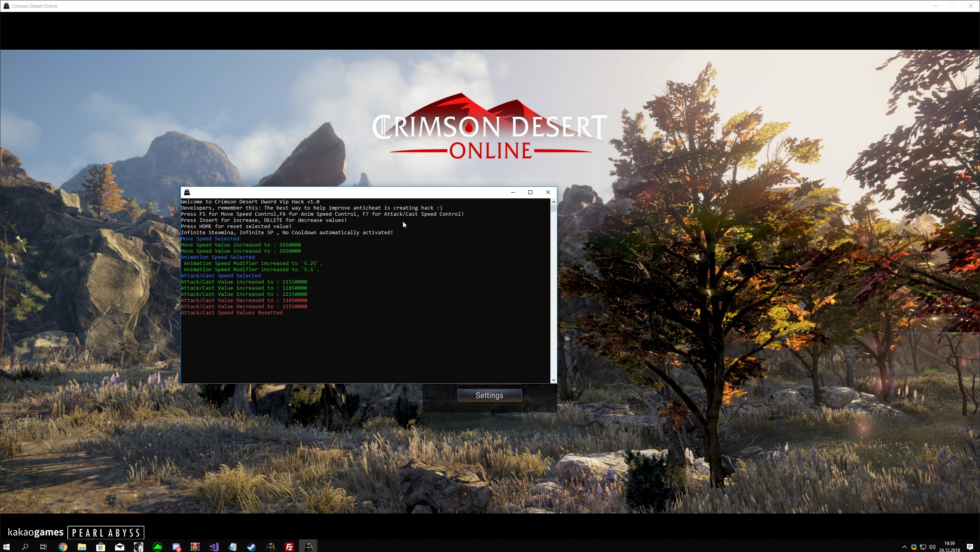The width and height of the screenshot is (980, 552).
Task: Show hidden system tray icons
Action: (904, 547)
